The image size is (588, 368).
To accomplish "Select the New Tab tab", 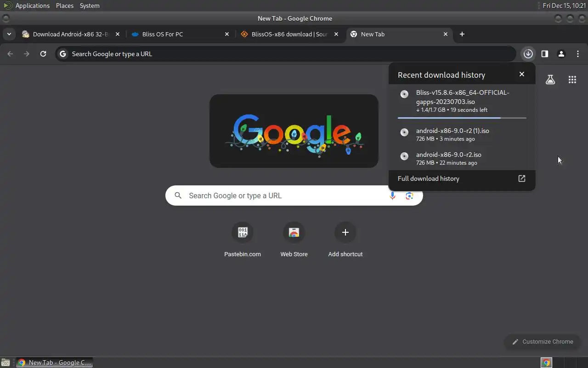I will click(399, 34).
